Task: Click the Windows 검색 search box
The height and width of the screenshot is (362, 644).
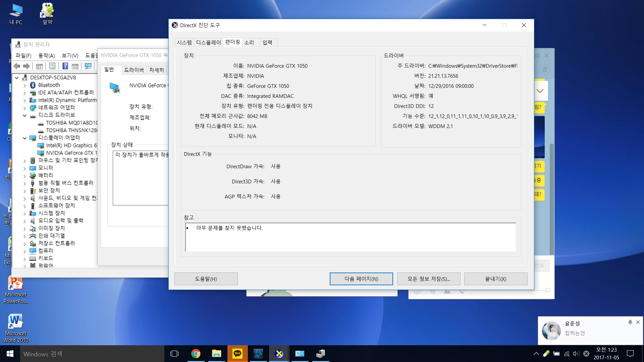Action: click(92, 354)
